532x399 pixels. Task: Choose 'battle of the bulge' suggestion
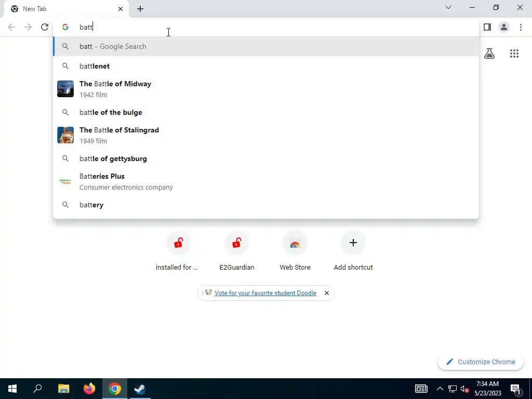coord(266,112)
